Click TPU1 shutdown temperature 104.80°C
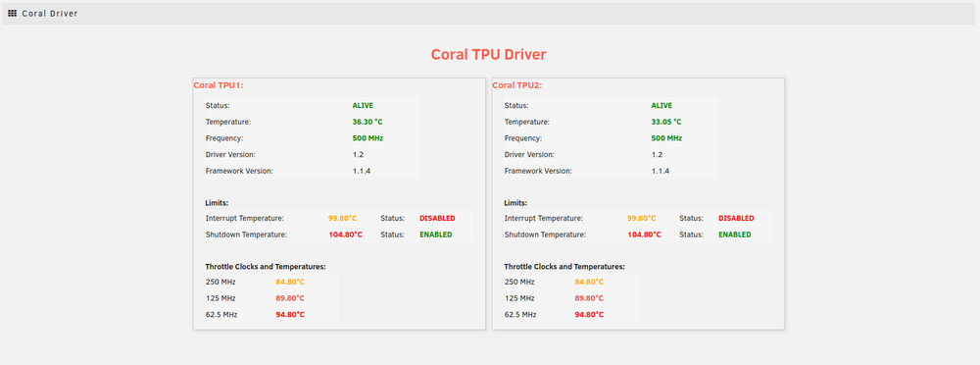980x365 pixels. tap(346, 235)
